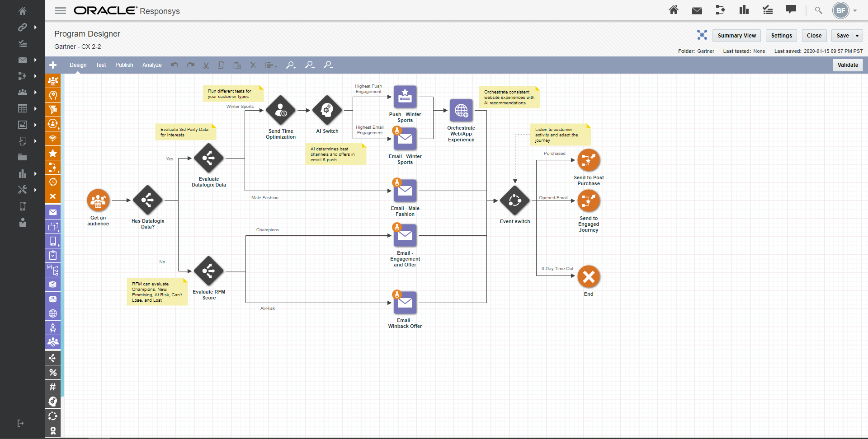Switch to the Publish tab
This screenshot has height=439, width=868.
click(x=124, y=65)
